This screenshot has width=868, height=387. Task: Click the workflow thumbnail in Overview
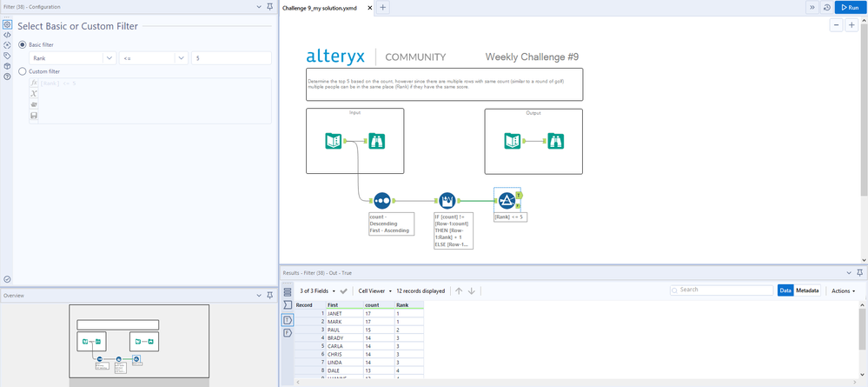click(x=139, y=341)
